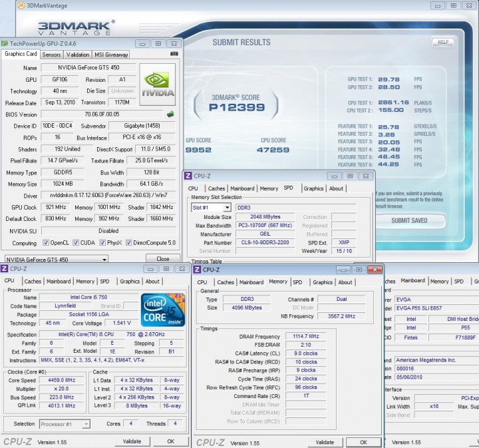This screenshot has width=479, height=448.
Task: Click the CPU-Z CPU tab window's title icon
Action: pyautogui.click(x=4, y=269)
